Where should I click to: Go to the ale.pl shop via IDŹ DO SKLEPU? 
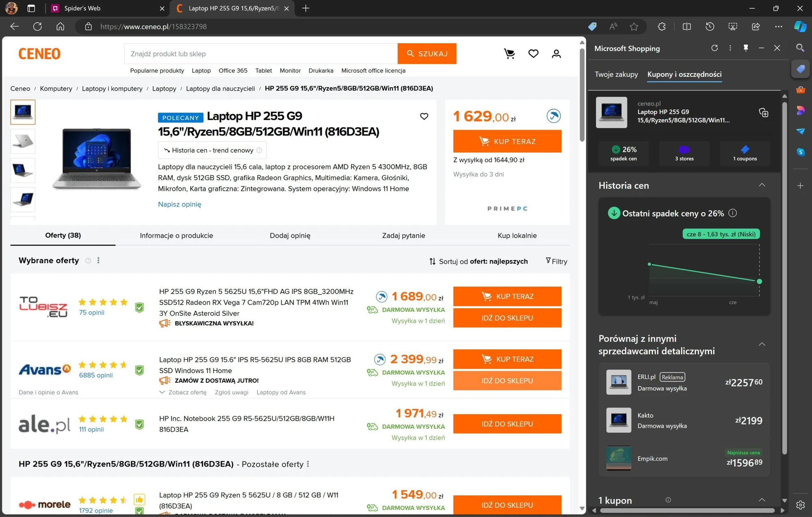click(507, 424)
